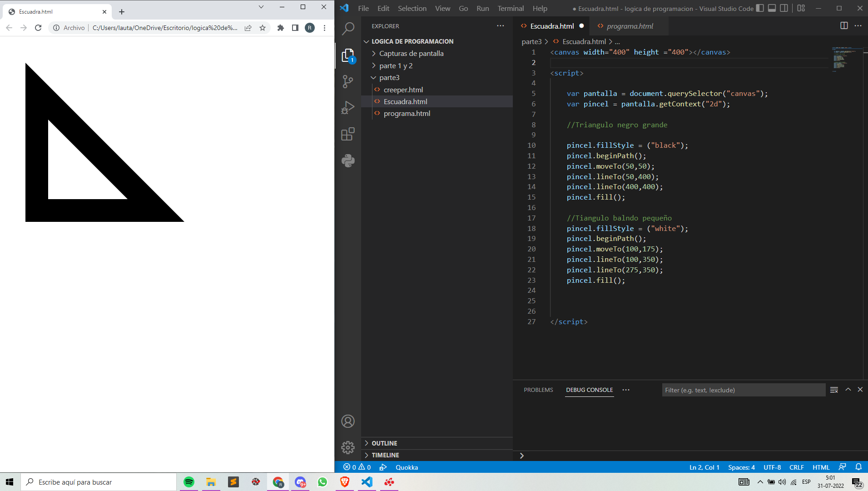This screenshot has height=491, width=868.
Task: Close the bottom panel with X icon
Action: pyautogui.click(x=860, y=390)
